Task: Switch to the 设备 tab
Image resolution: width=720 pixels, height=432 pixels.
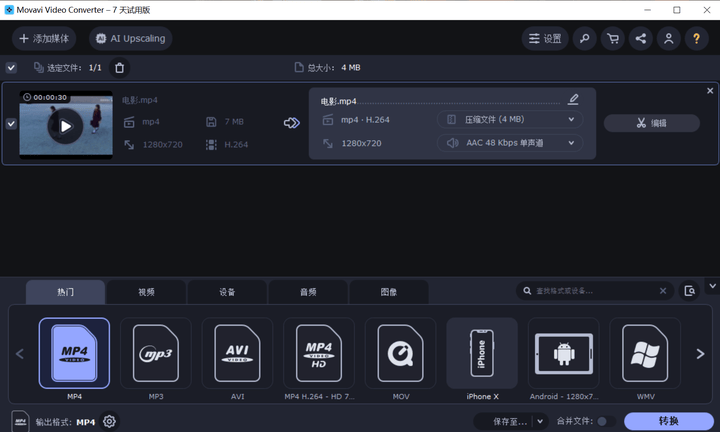Action: (x=227, y=292)
